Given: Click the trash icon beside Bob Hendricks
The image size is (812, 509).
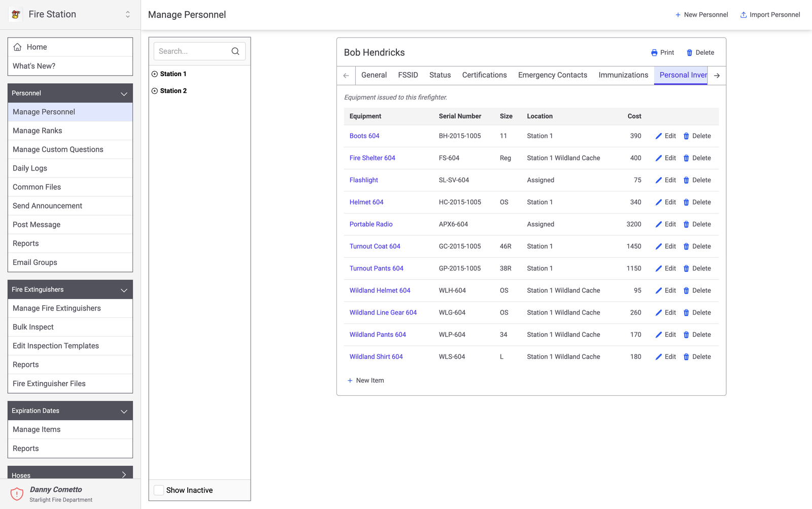Looking at the screenshot, I should click(x=689, y=53).
